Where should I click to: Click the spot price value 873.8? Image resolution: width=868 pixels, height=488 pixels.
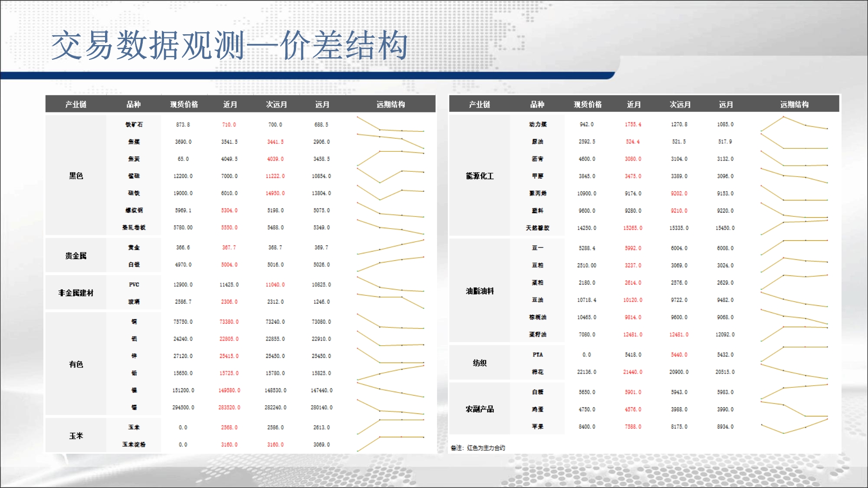click(183, 124)
